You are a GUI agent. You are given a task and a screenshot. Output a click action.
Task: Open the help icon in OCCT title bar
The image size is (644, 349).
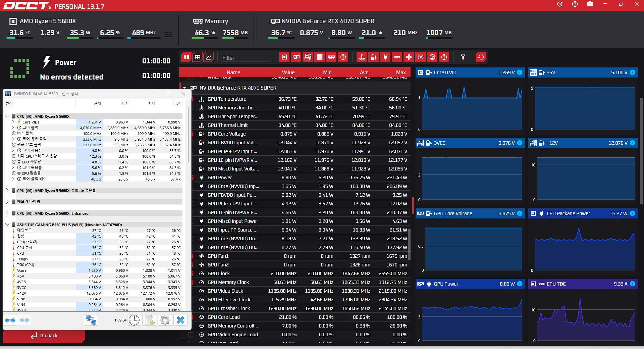(575, 4)
